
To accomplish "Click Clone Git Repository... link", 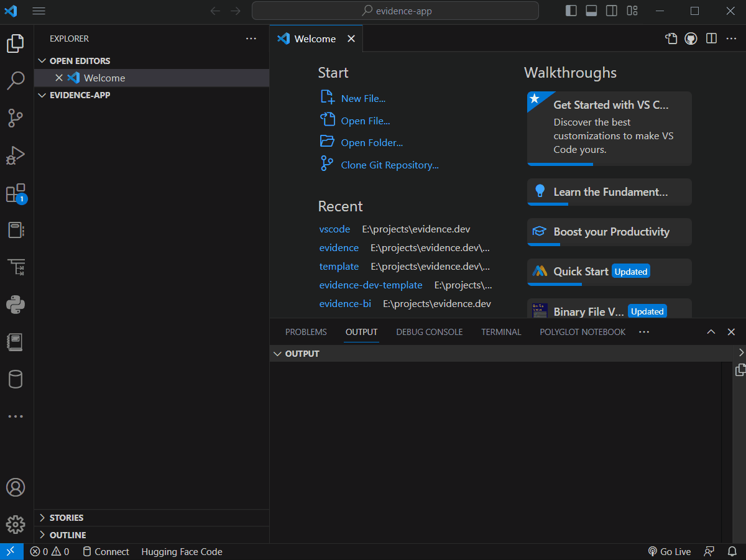I will (390, 165).
